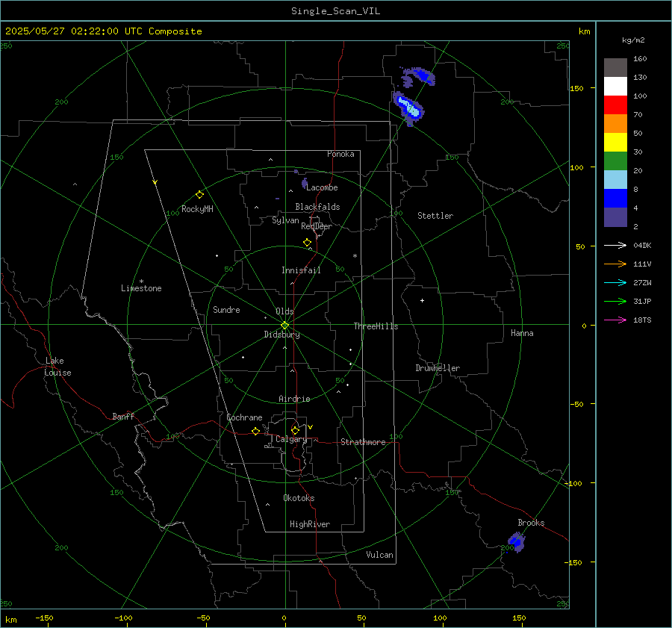Click the green 31JP arrow in legend

[x=615, y=302]
